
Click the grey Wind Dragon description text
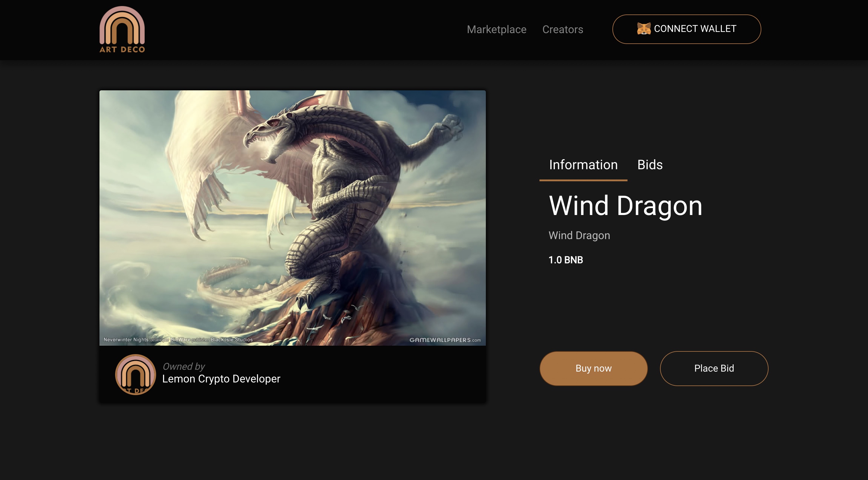(579, 235)
